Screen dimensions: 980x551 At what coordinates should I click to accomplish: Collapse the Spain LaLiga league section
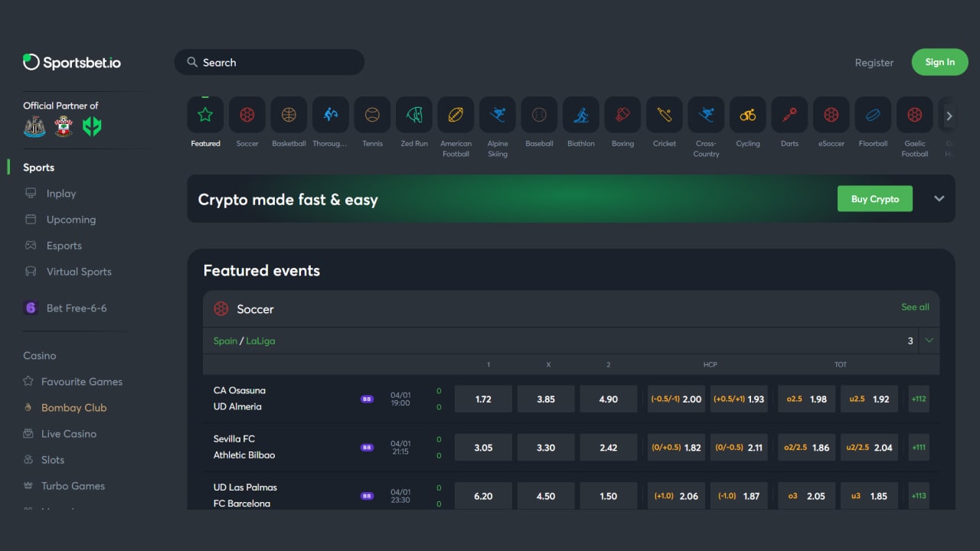pyautogui.click(x=929, y=341)
